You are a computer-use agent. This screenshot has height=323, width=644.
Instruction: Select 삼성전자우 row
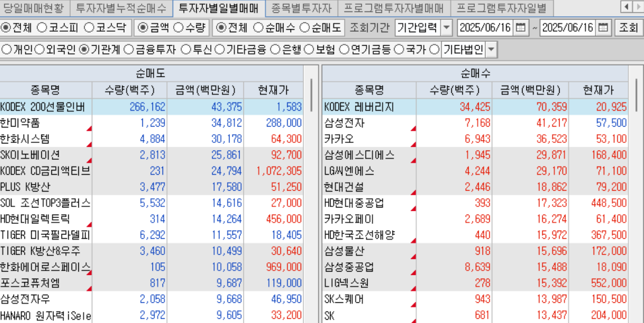[x=152, y=299]
